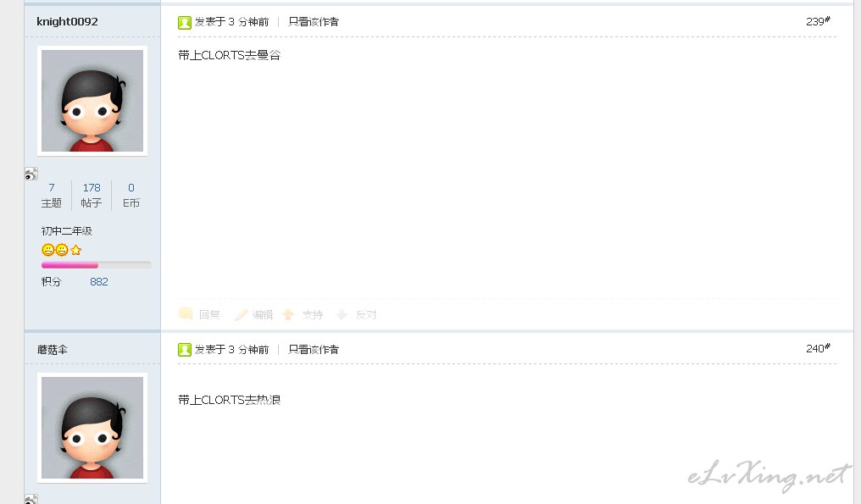Click the 239# floor number link

click(818, 21)
